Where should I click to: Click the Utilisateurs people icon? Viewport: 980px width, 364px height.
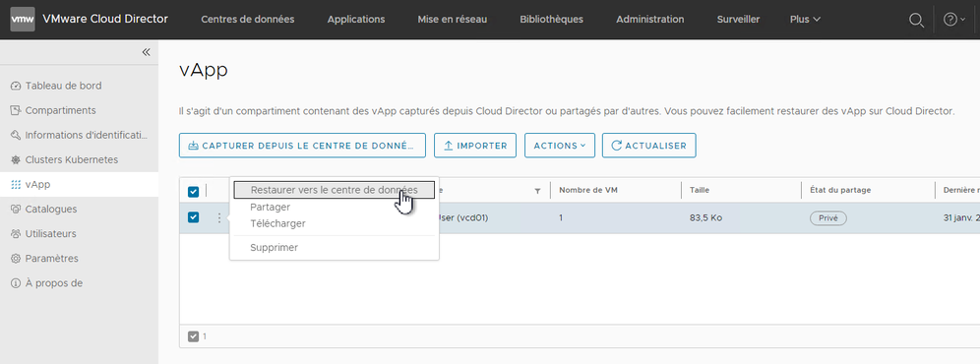pyautogui.click(x=16, y=234)
